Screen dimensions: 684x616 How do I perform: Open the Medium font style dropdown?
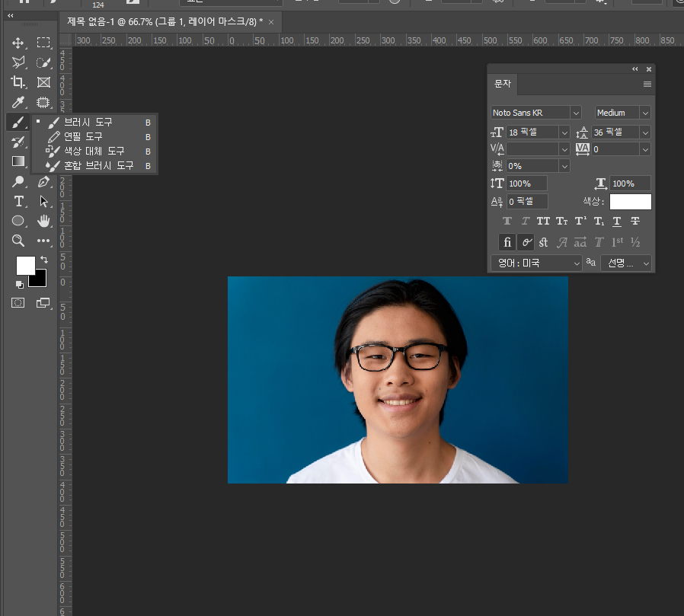point(645,113)
